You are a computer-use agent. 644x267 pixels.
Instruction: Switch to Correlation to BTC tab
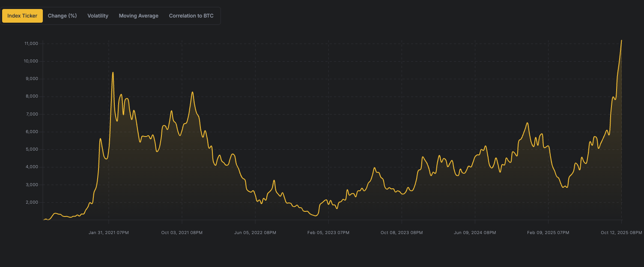pos(191,16)
